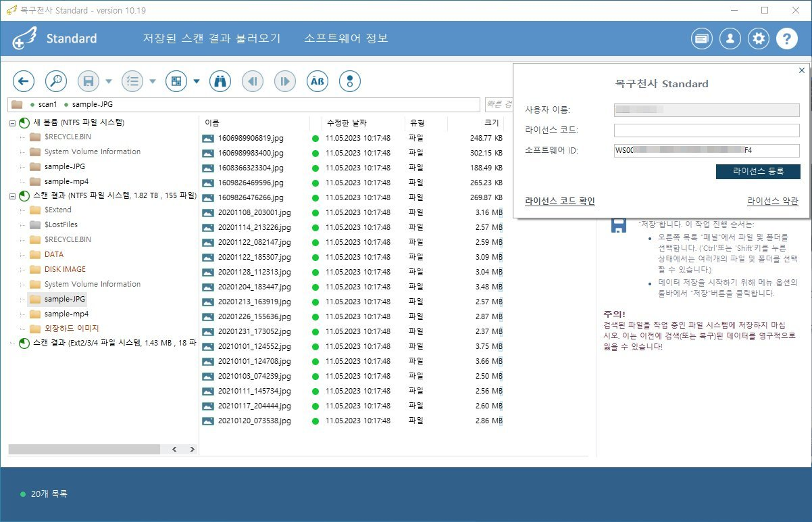
Task: Click the back arrow toolbar button
Action: pos(24,81)
